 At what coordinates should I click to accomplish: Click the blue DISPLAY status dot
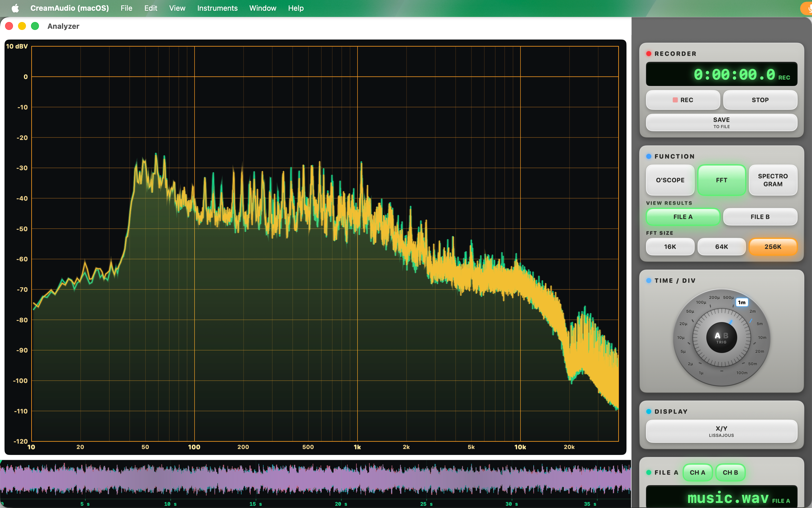[x=649, y=411]
